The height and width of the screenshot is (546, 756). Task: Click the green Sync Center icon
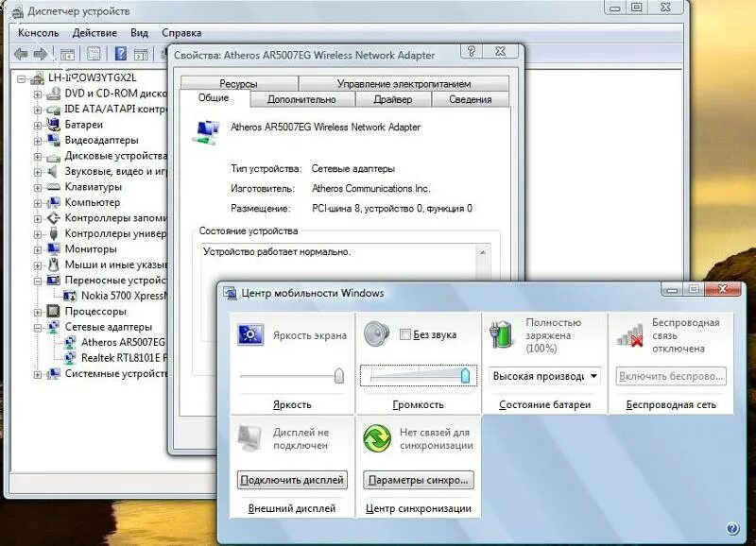pyautogui.click(x=376, y=438)
